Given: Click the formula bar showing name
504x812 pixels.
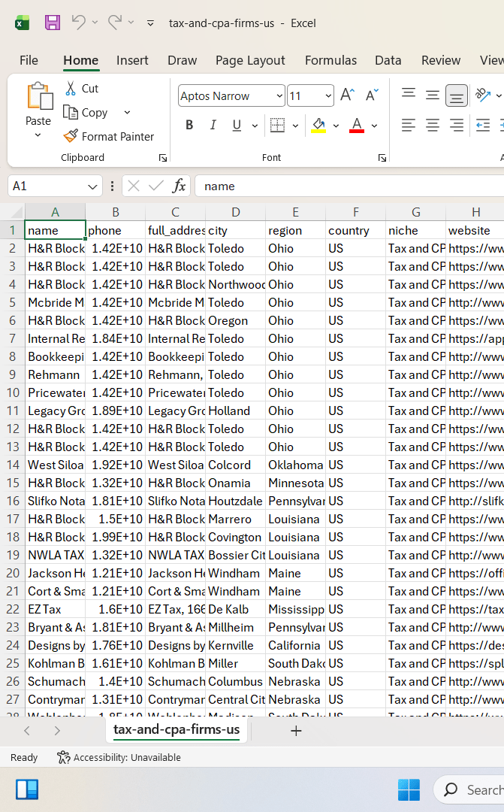Looking at the screenshot, I should tap(349, 186).
